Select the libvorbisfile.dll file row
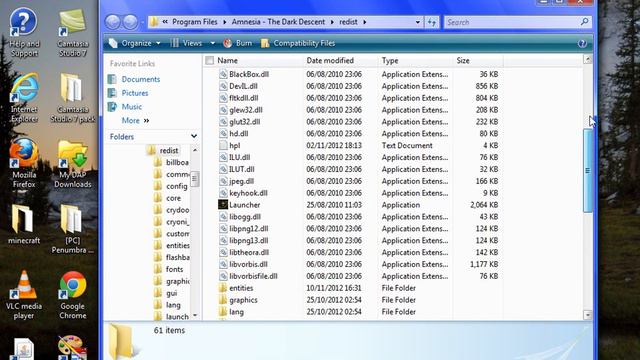The width and height of the screenshot is (640, 360). point(358,276)
